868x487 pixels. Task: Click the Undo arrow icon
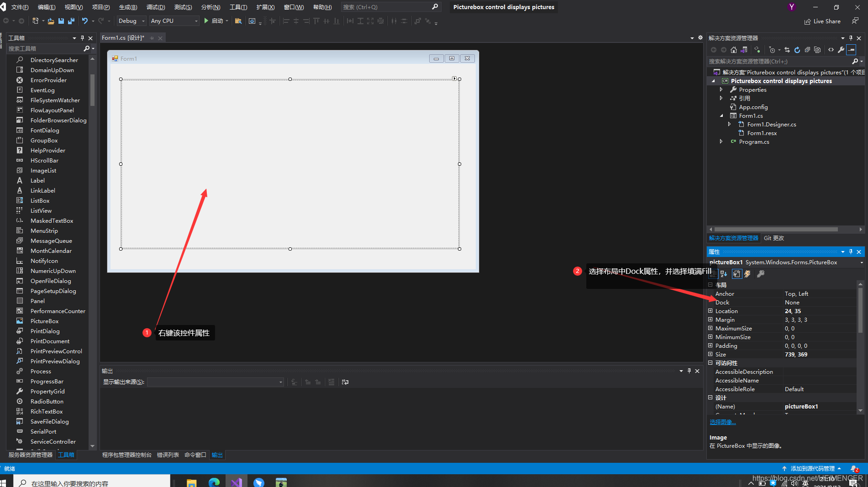click(84, 21)
